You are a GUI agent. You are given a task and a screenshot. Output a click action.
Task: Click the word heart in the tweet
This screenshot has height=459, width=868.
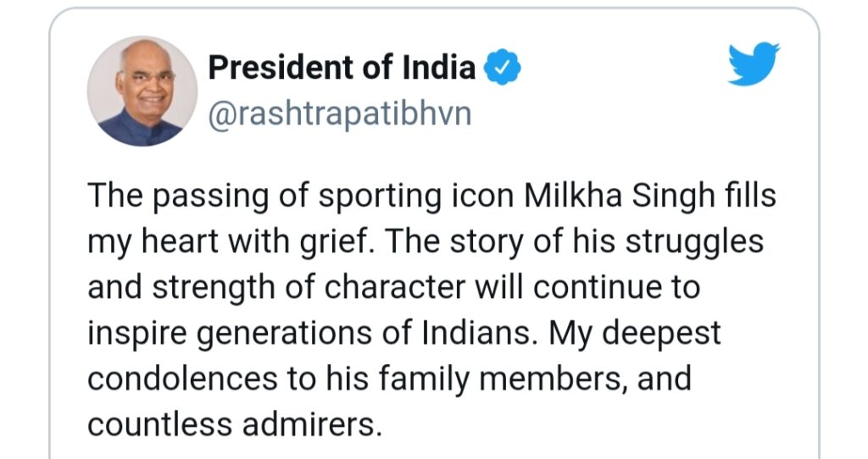click(181, 241)
